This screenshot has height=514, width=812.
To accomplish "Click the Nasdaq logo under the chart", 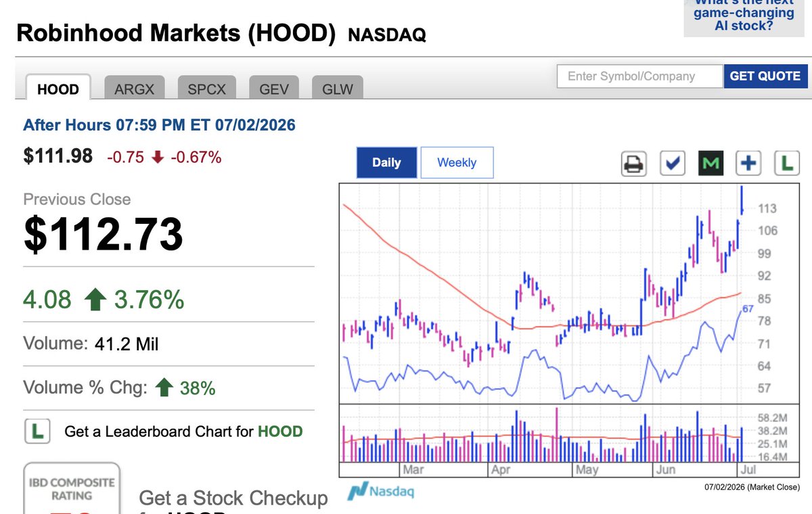I will point(380,490).
